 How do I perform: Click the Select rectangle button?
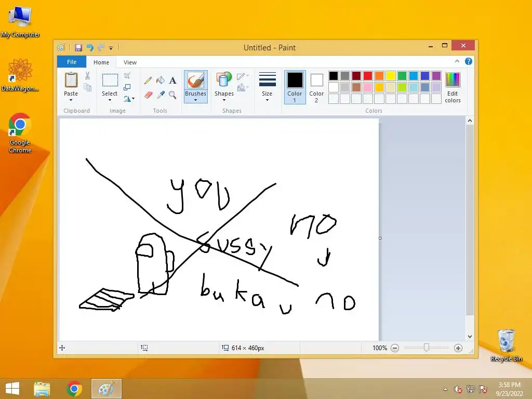click(110, 81)
